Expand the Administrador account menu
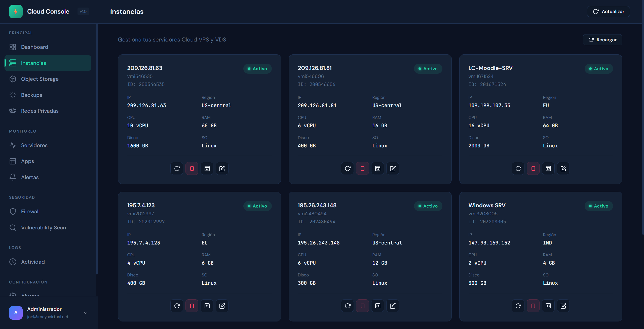Screen dimensions: 644x329 click(x=86, y=313)
